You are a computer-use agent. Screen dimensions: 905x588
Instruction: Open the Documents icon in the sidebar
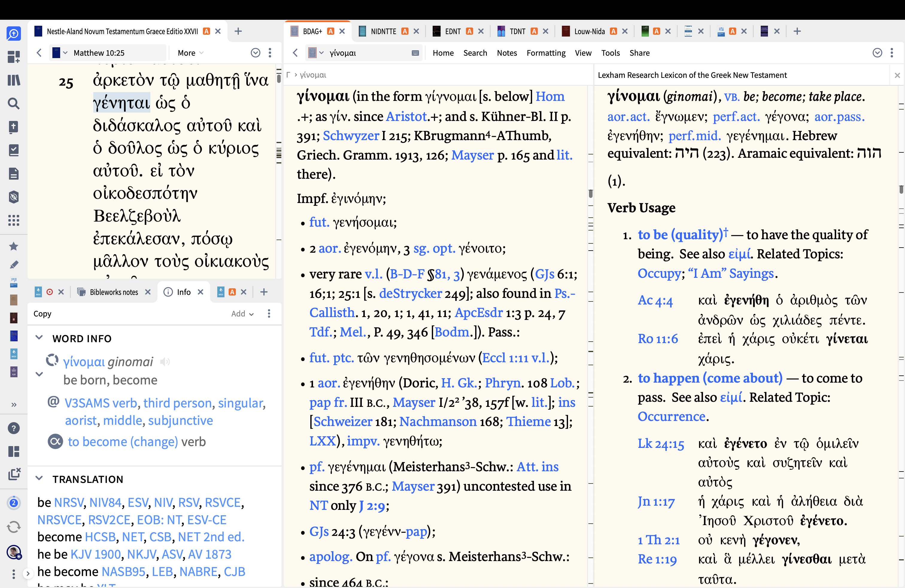pyautogui.click(x=14, y=173)
